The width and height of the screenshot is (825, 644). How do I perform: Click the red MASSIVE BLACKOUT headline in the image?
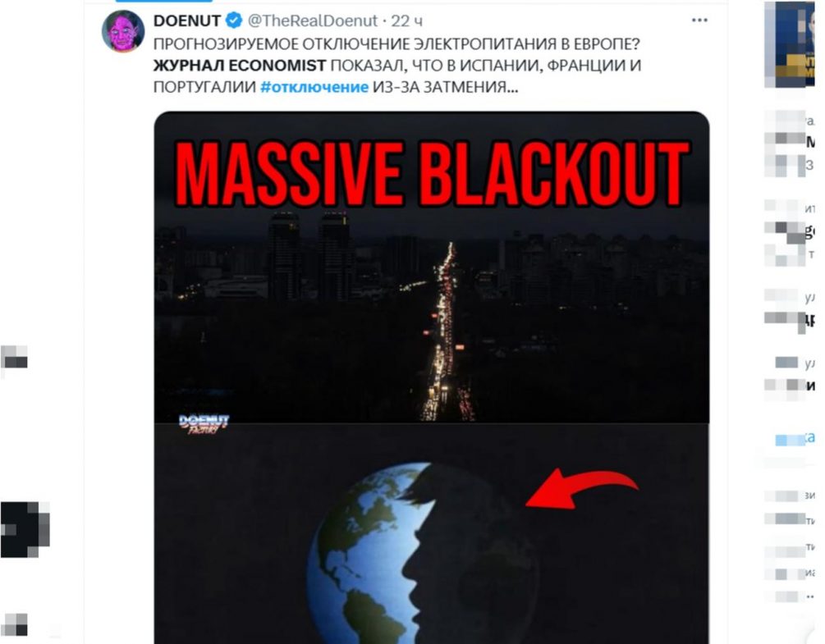432,174
